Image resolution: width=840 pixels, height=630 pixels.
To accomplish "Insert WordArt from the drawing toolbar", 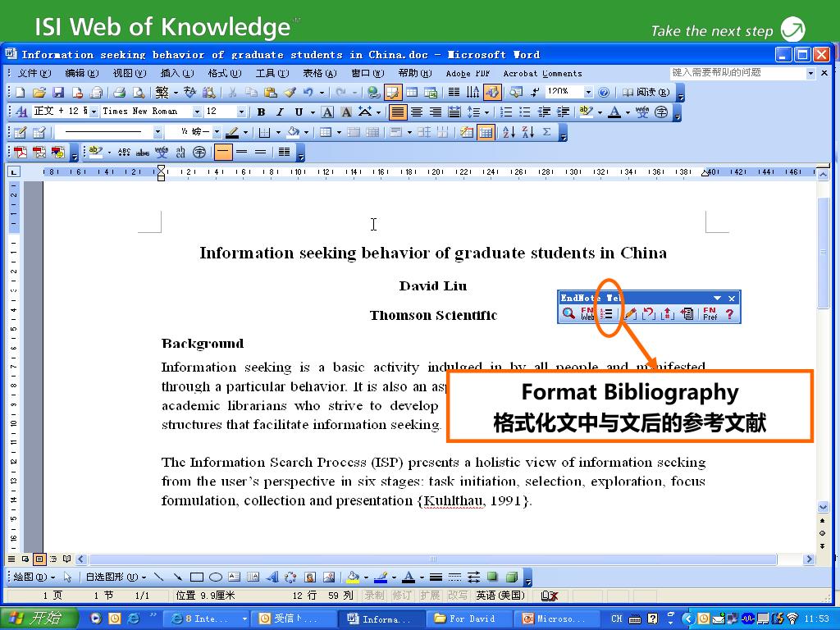I will coord(272,577).
